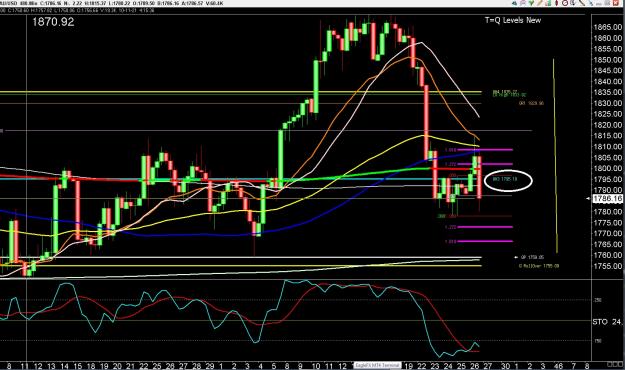
Task: Click the 1835.00 price scale label
Action: (608, 92)
